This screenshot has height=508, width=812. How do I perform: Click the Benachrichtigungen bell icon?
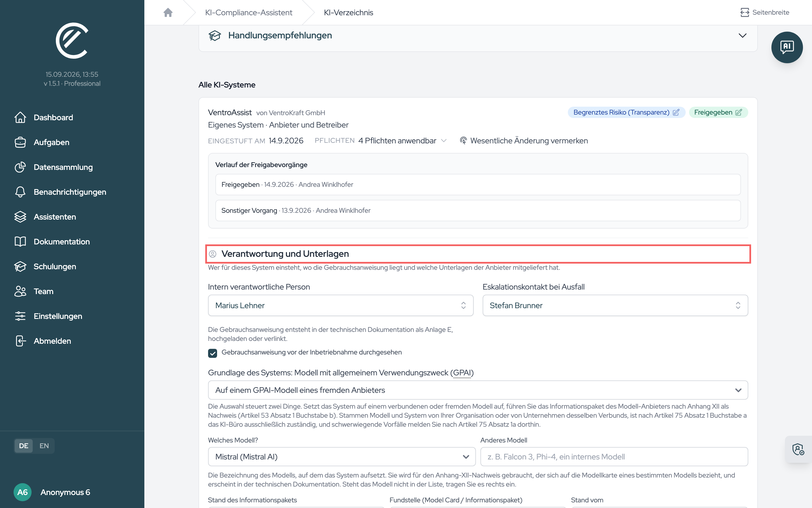coord(20,192)
